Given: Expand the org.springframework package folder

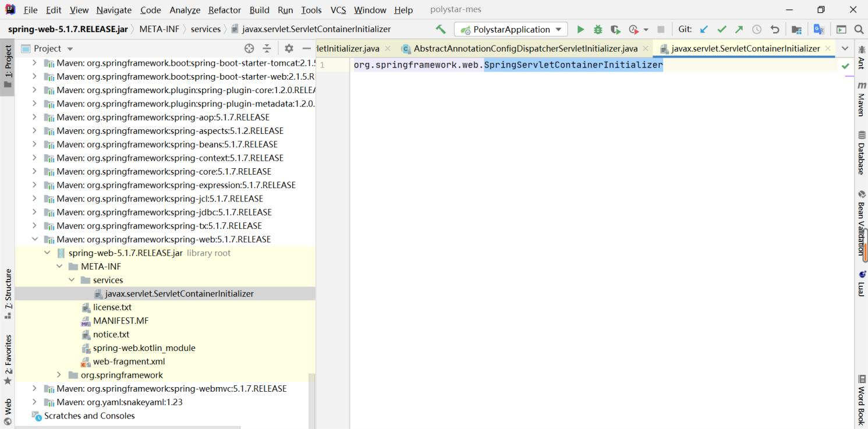Looking at the screenshot, I should [59, 375].
